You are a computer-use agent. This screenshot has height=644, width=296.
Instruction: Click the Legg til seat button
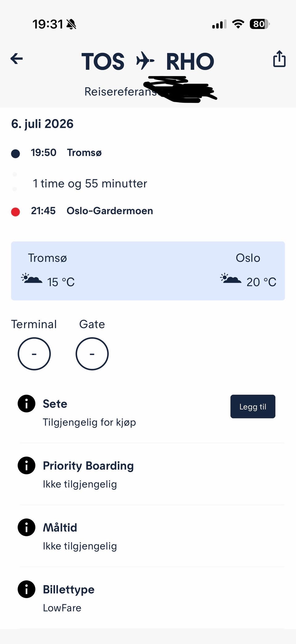coord(253,406)
